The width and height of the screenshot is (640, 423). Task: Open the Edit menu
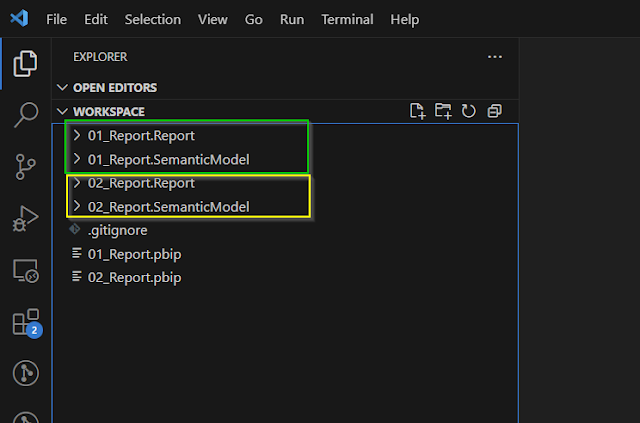[x=96, y=19]
